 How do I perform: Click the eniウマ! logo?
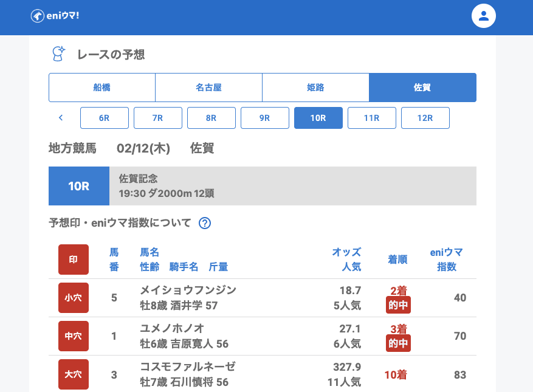[x=55, y=16]
